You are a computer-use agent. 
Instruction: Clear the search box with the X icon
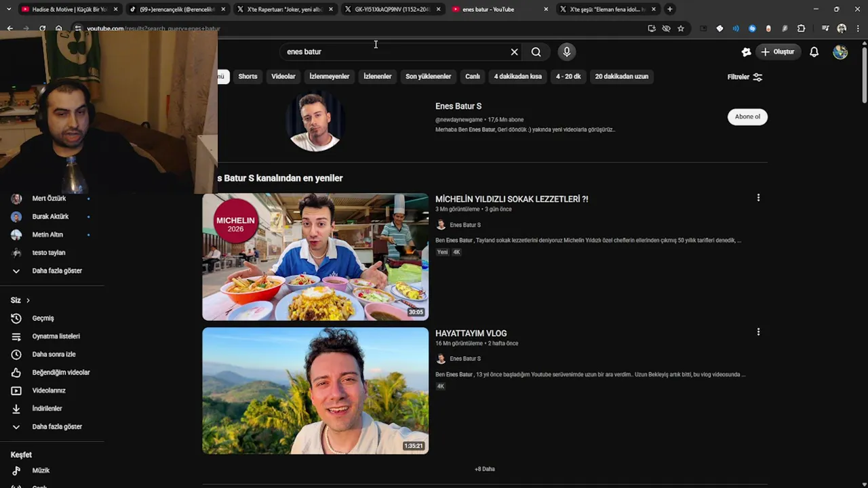tap(514, 52)
